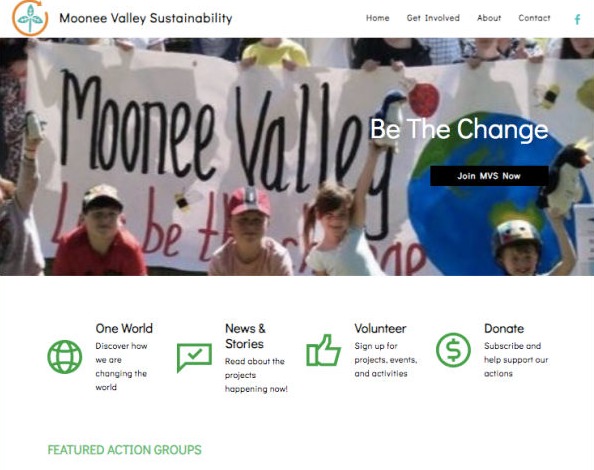
Task: Open the Get Involved menu
Action: [x=433, y=18]
